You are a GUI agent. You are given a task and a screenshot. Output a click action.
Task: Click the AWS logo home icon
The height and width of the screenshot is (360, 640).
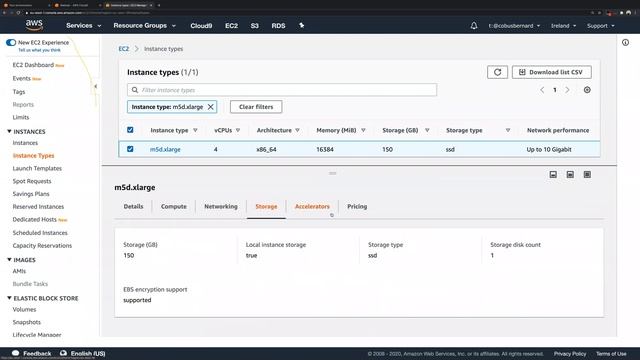click(x=34, y=25)
